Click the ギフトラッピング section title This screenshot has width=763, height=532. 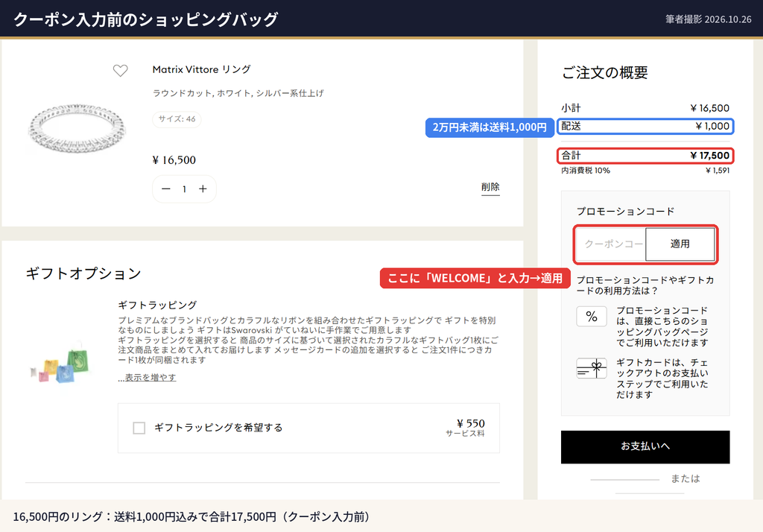tap(157, 305)
